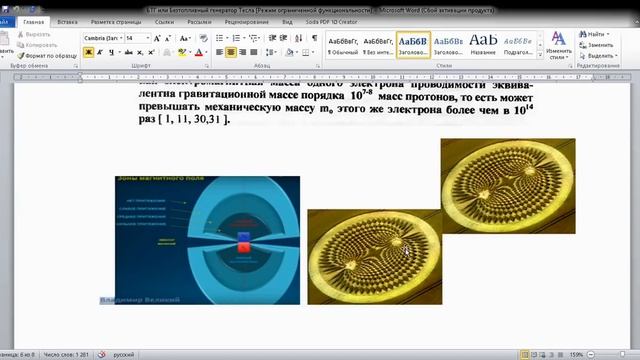The image size is (640, 360).
Task: Open Рецензирование (Review) tab
Action: point(247,22)
